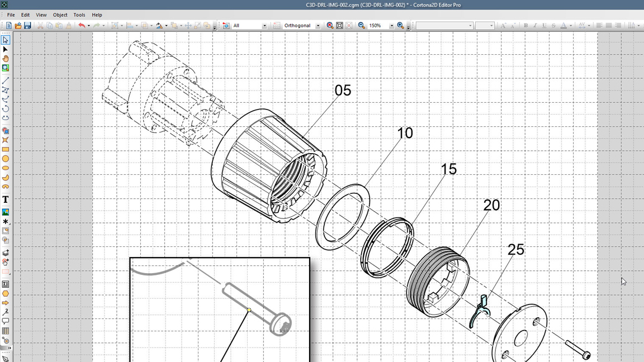This screenshot has height=362, width=644.
Task: Select the Line drawing tool
Action: (6, 80)
